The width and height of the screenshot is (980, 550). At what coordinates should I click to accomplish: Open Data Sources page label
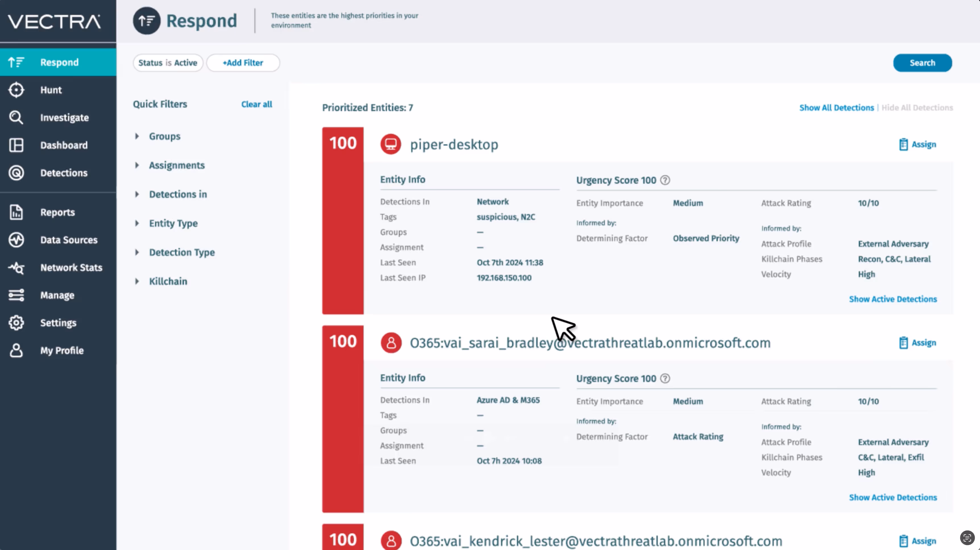(x=69, y=240)
